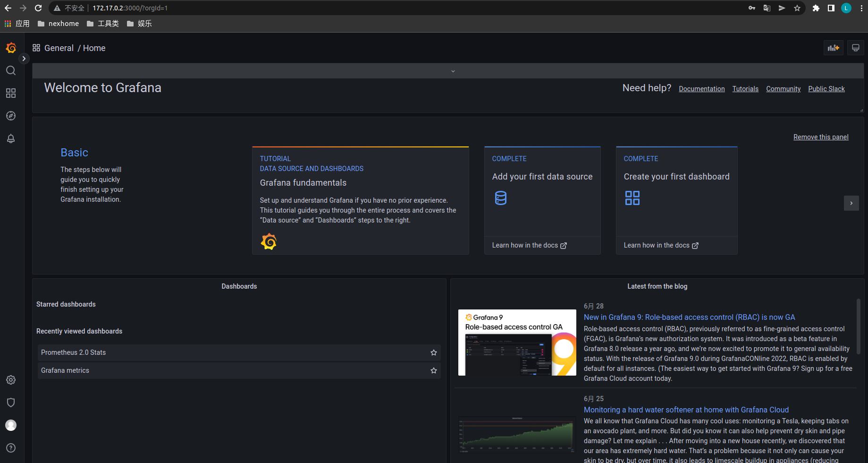Screen dimensions: 868x463
Task: Click the blog panel scrollbar
Action: click(x=859, y=326)
